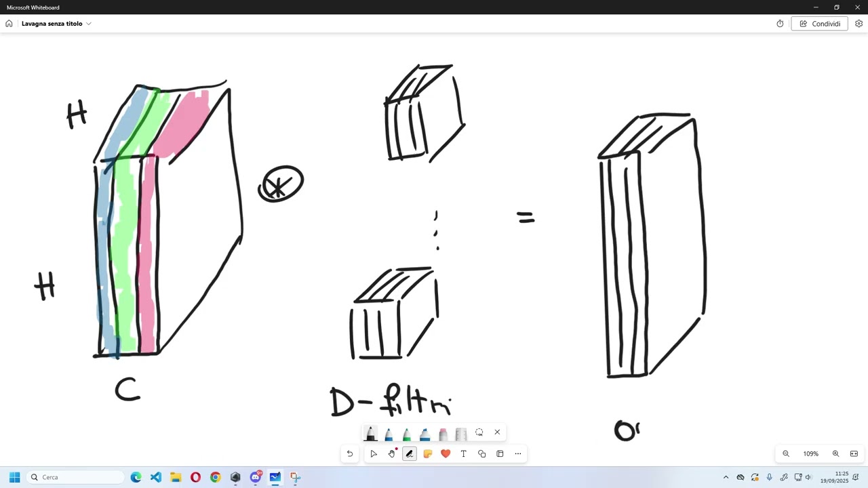Select the green pen
Viewport: 868px width, 488px height.
[407, 433]
